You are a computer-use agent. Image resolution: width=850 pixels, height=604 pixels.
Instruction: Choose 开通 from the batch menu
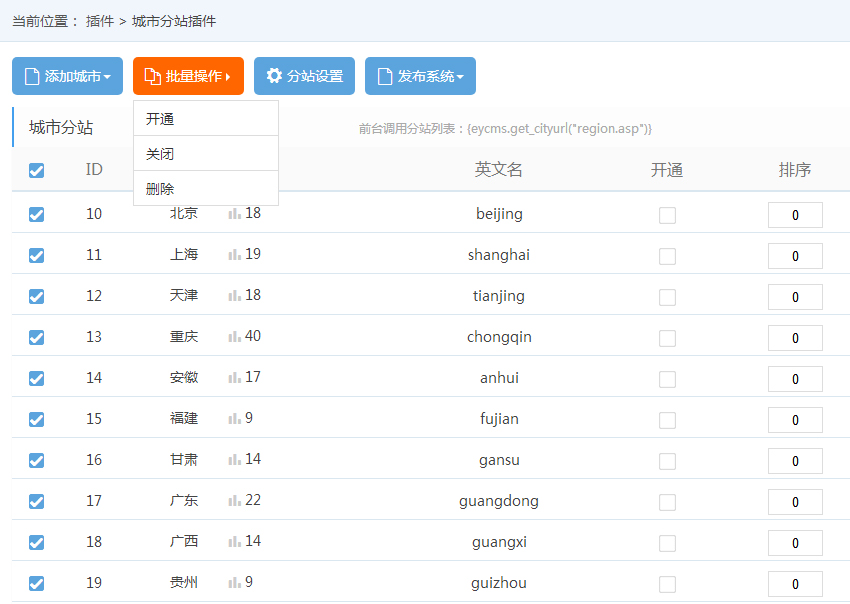(160, 119)
